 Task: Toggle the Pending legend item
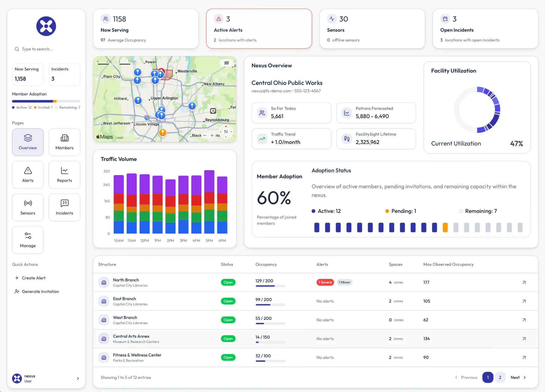coord(400,211)
